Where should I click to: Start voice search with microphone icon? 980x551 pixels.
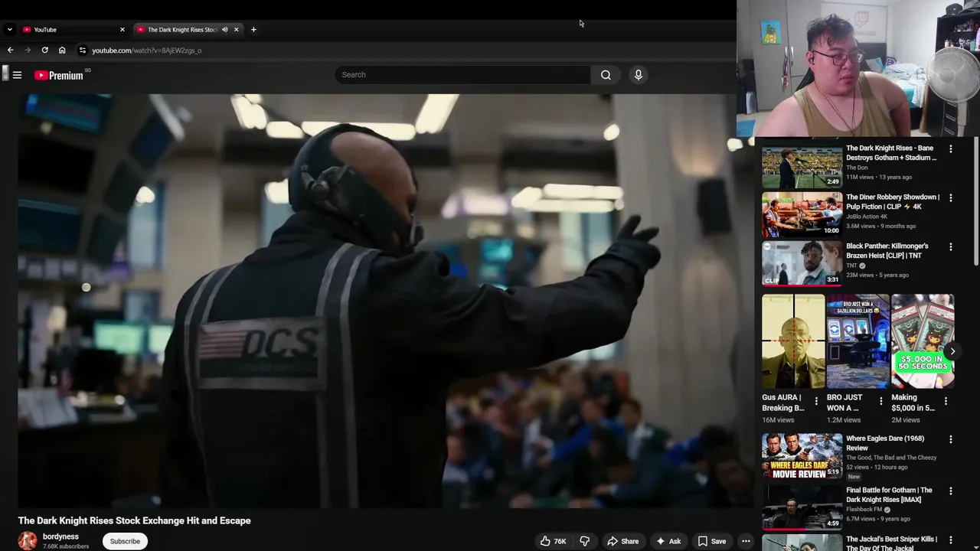(638, 75)
